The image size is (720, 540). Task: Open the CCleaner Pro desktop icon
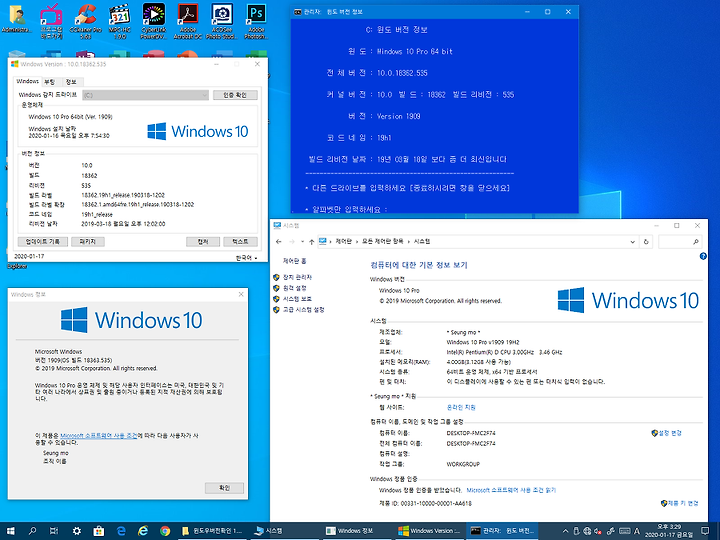click(x=85, y=21)
